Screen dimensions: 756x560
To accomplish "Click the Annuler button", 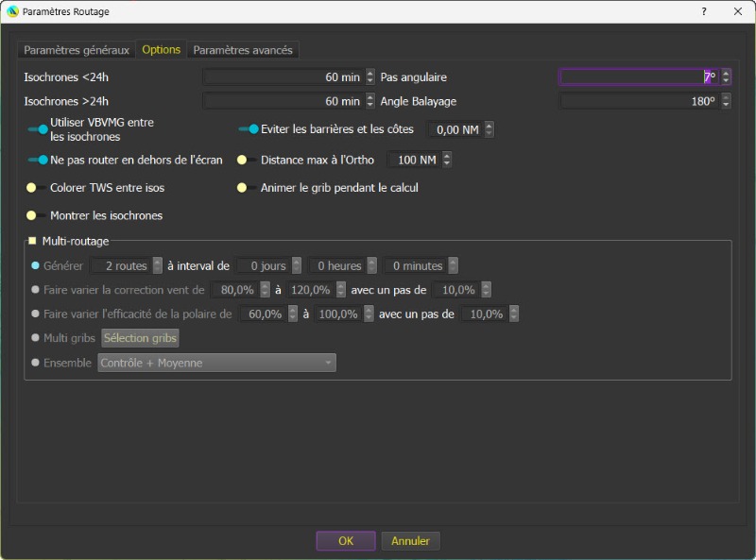I will point(410,541).
